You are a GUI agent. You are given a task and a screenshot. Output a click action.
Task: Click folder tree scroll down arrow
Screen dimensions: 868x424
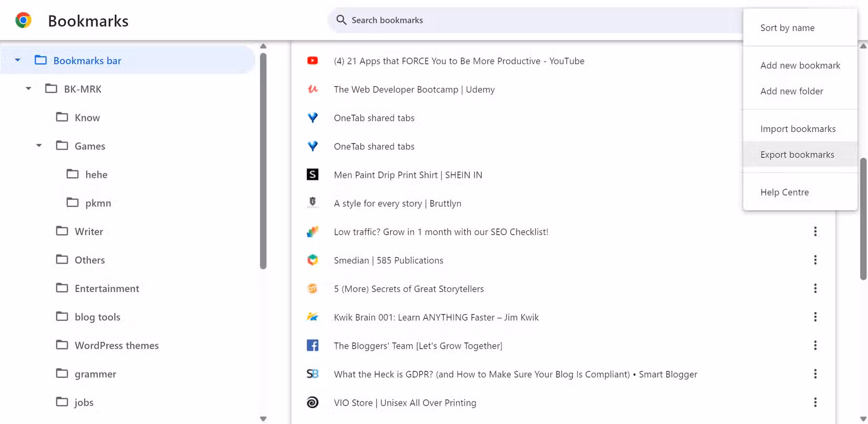263,419
